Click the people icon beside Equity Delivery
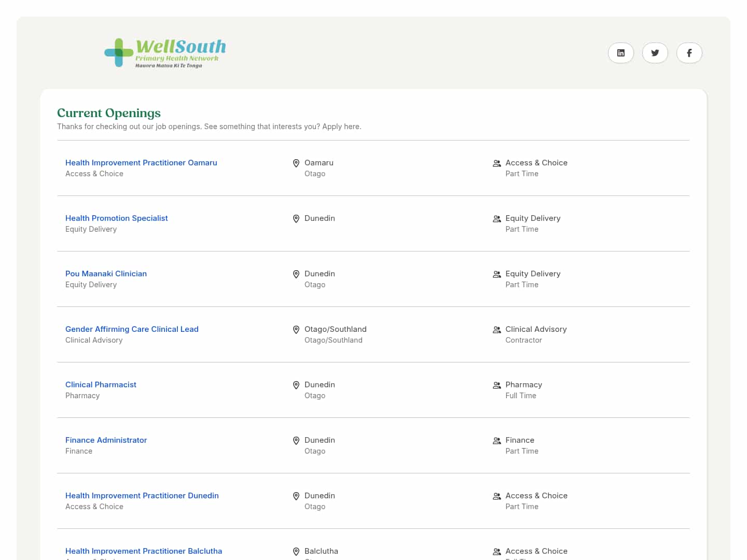Image resolution: width=747 pixels, height=560 pixels. pos(496,219)
